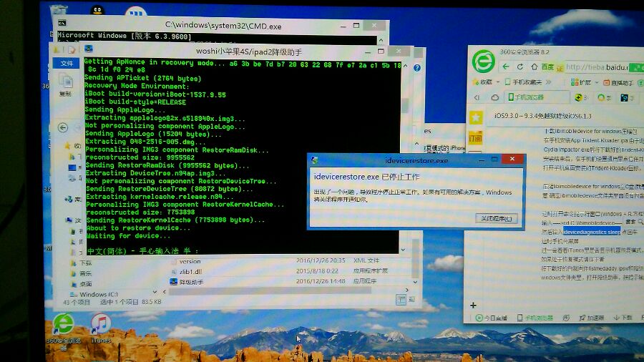Open the QQ penguin desktop icon
This screenshot has height=362, width=644.
97,10
